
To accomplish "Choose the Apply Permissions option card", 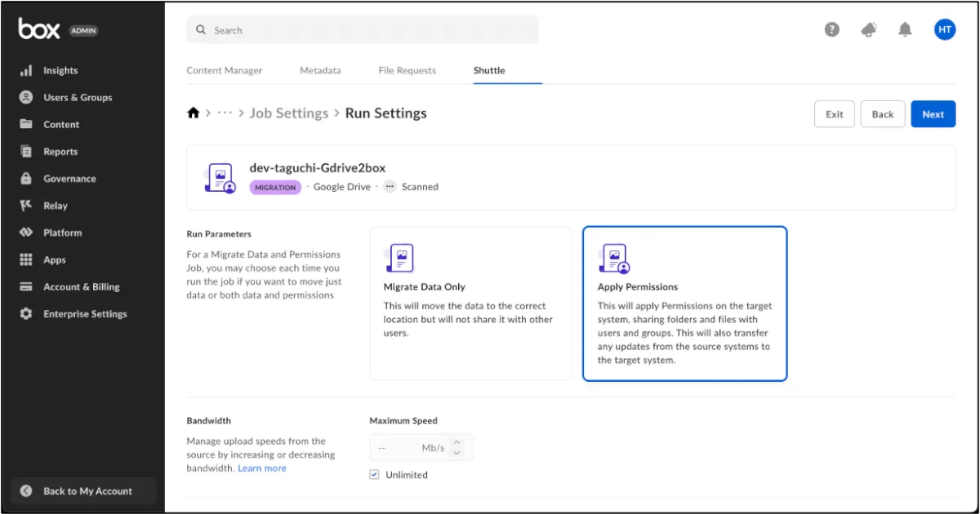I will click(x=684, y=304).
